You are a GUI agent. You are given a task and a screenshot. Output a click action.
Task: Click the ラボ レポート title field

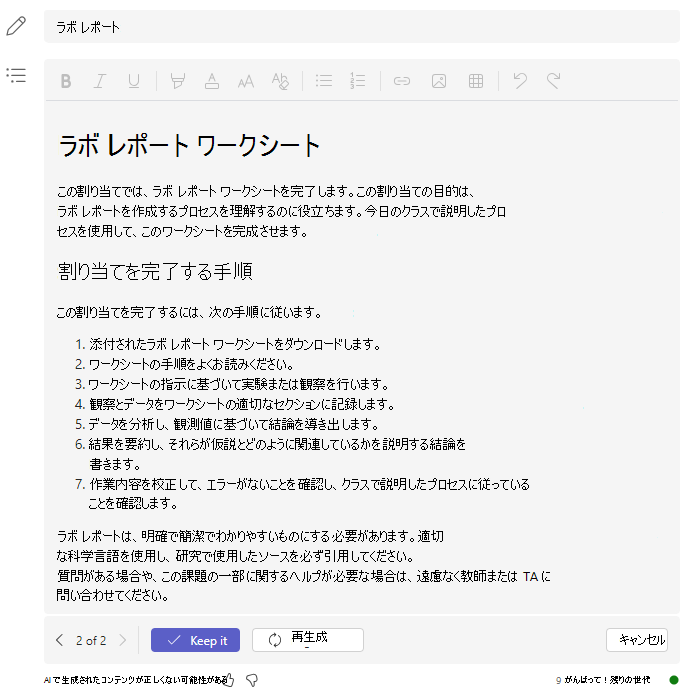point(362,27)
